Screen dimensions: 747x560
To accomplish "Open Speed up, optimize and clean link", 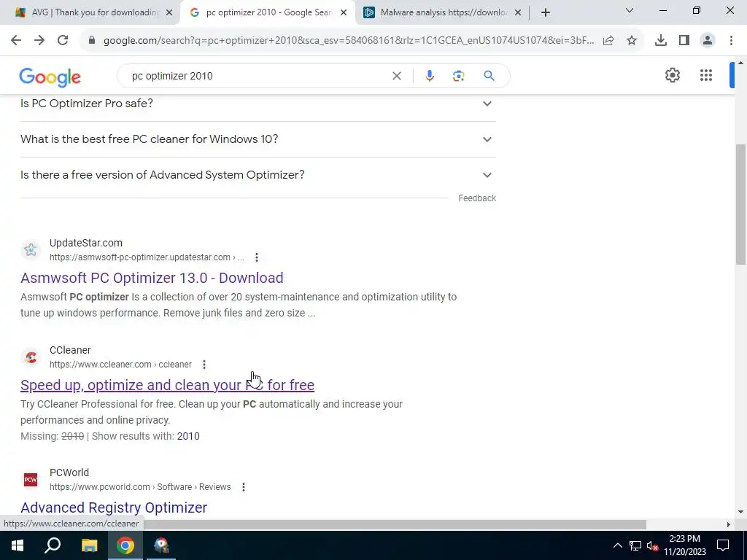I will click(x=167, y=385).
